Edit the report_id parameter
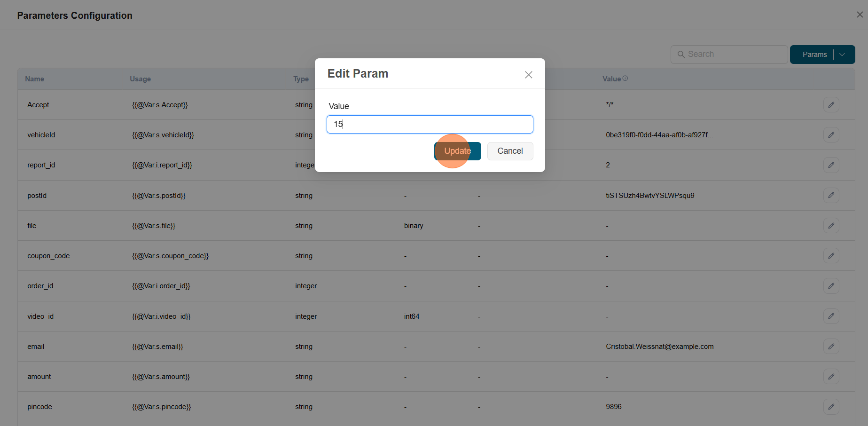The height and width of the screenshot is (426, 868). point(831,165)
